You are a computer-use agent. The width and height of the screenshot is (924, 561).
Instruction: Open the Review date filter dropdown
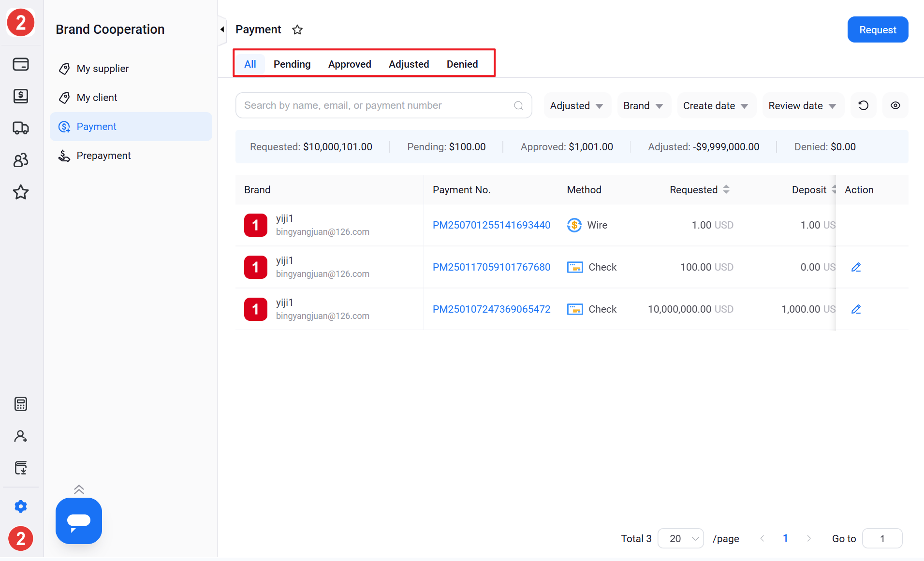803,105
